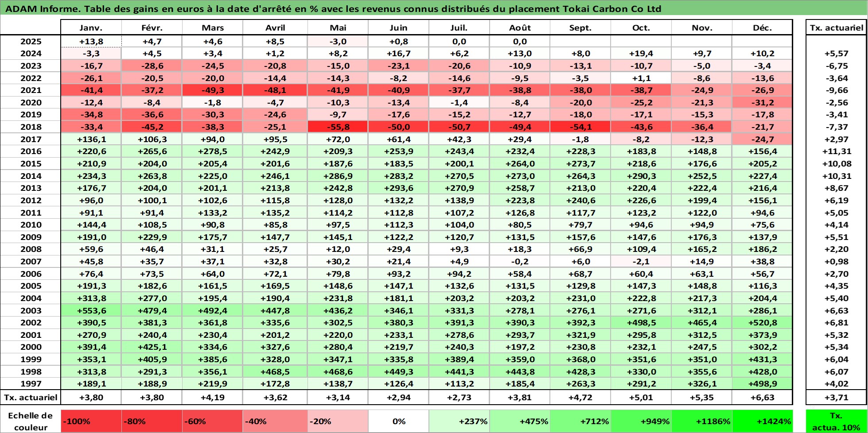Select cell +290,3 in the 2014 row
This screenshot has width=868, height=433.
coord(641,176)
